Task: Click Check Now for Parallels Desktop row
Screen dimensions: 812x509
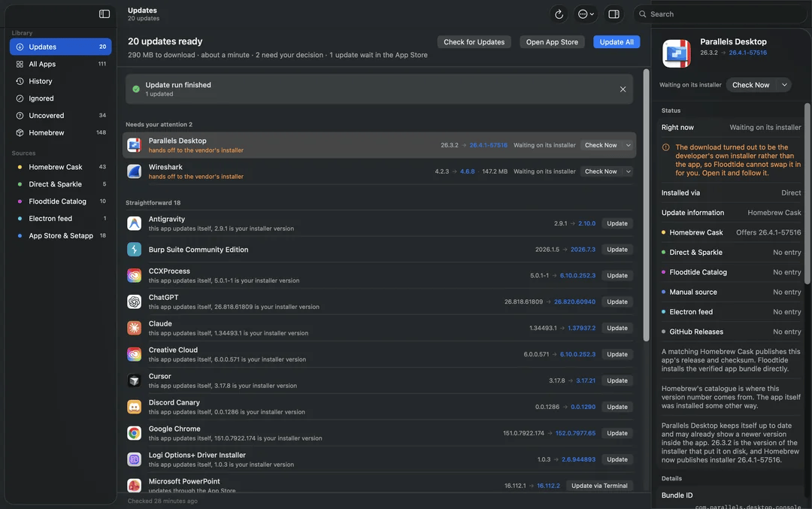Action: point(601,145)
